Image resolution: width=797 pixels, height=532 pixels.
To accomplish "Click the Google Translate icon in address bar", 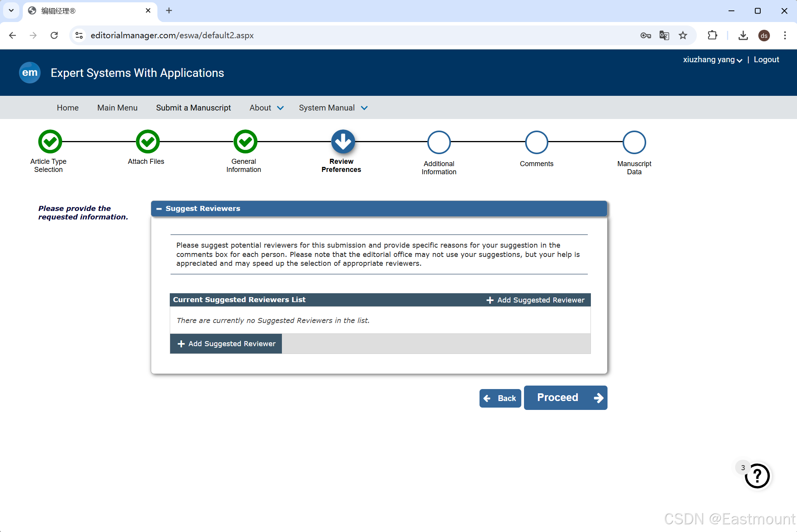I will pyautogui.click(x=664, y=36).
